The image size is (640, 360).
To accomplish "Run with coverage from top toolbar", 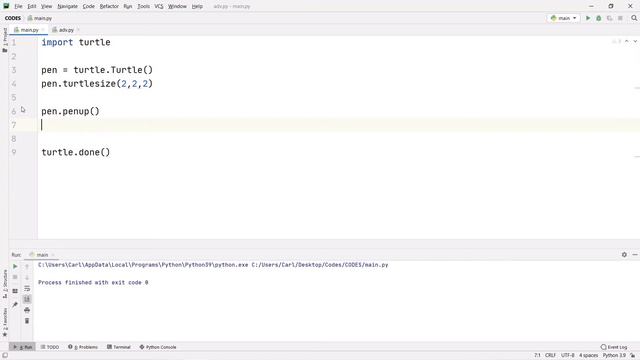I will (609, 18).
